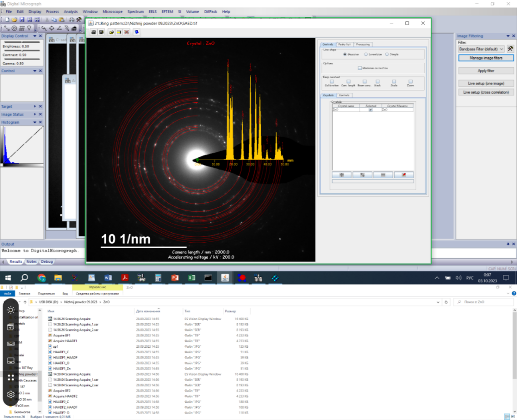The height and width of the screenshot is (420, 517).
Task: Switch to the Processing tab
Action: [x=363, y=44]
